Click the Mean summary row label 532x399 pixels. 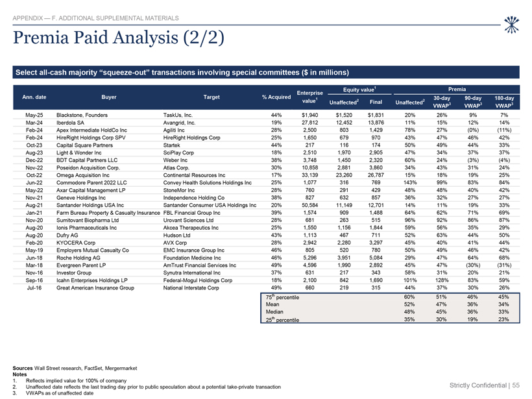(272, 304)
